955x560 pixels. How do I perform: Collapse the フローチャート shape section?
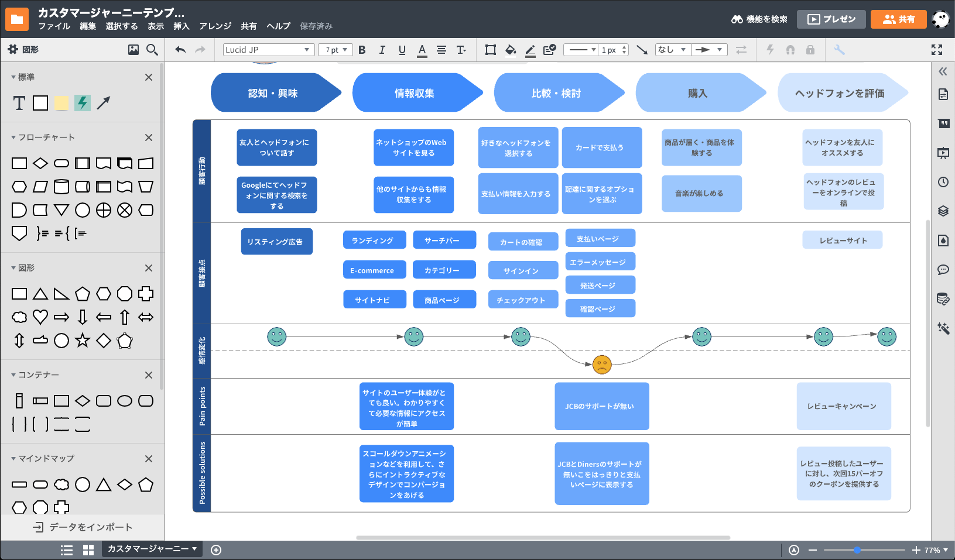click(13, 138)
